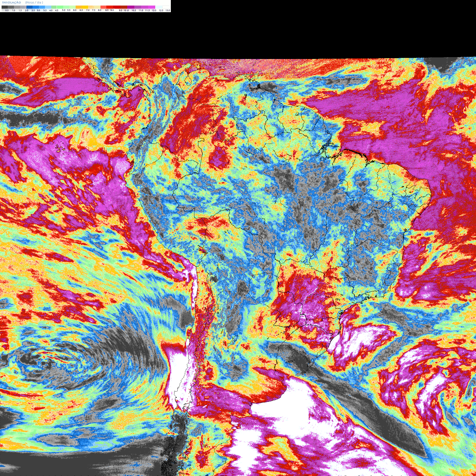Click the 7.5 legend value
Image resolution: width=476 pixels, height=476 pixels.
tap(94, 10)
